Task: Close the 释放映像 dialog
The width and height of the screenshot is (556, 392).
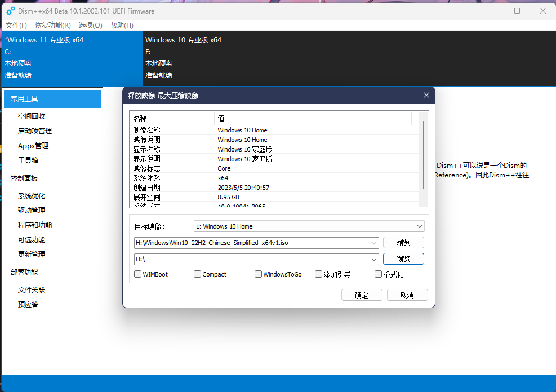Action: click(426, 95)
